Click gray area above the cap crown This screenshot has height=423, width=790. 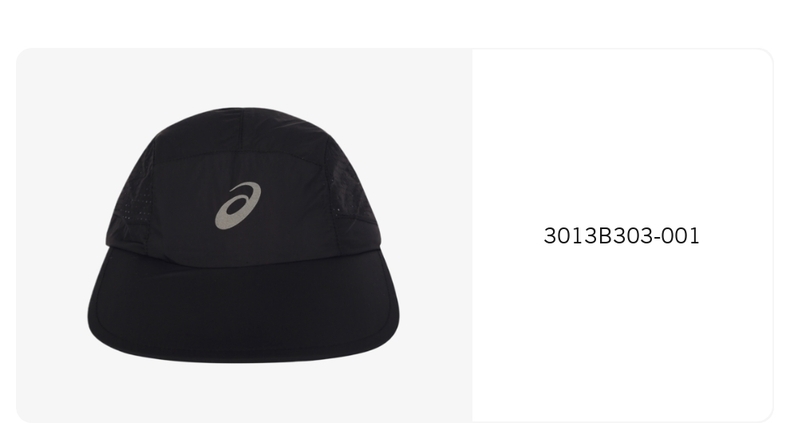pyautogui.click(x=243, y=77)
